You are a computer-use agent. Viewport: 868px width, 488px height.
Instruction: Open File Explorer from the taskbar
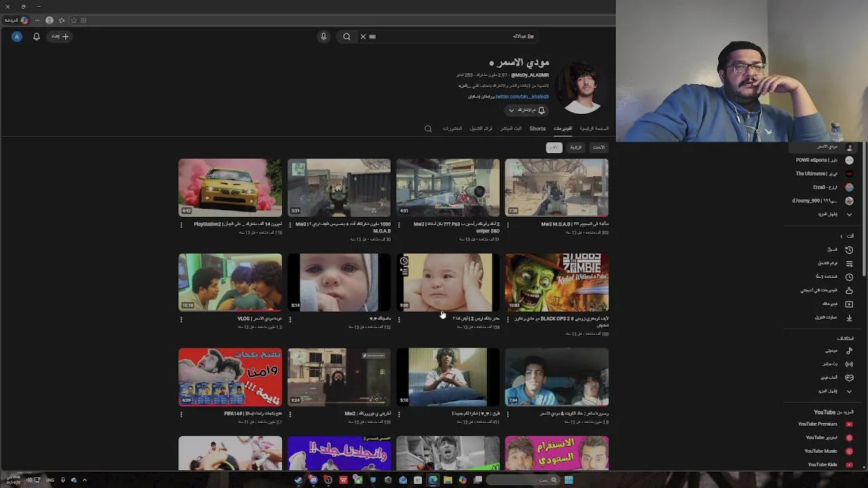pos(448,480)
